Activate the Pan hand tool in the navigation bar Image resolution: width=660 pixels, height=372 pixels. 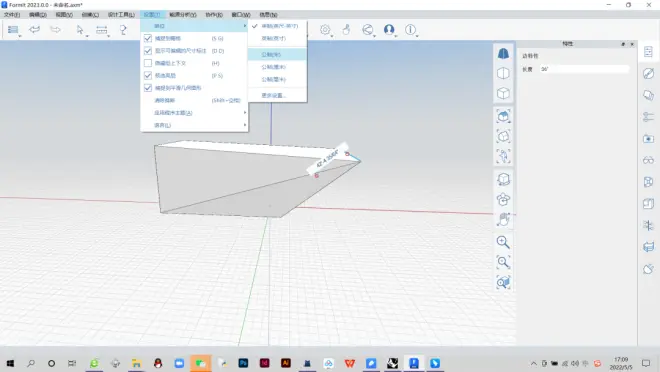503,219
